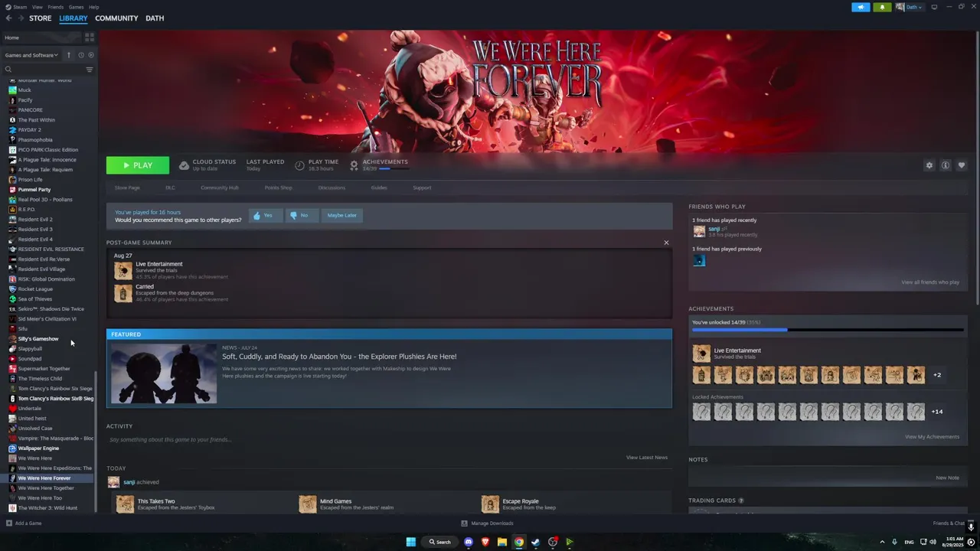Open Manage Downloads
This screenshot has height=551, width=980.
coord(487,523)
